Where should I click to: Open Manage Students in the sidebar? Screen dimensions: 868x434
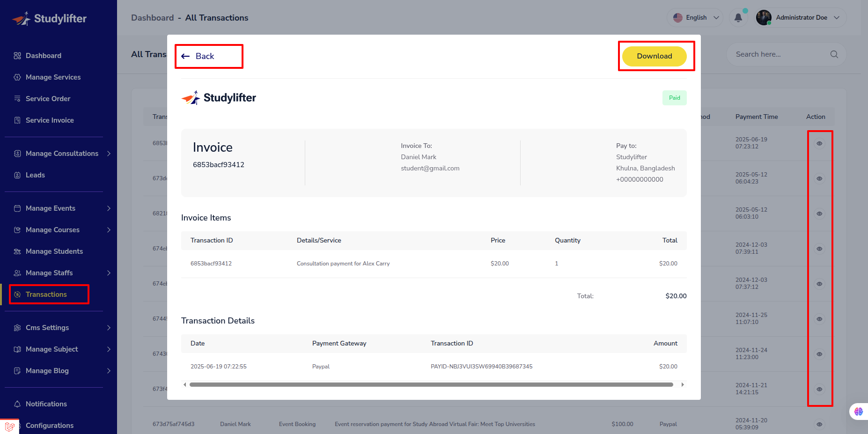tap(54, 251)
